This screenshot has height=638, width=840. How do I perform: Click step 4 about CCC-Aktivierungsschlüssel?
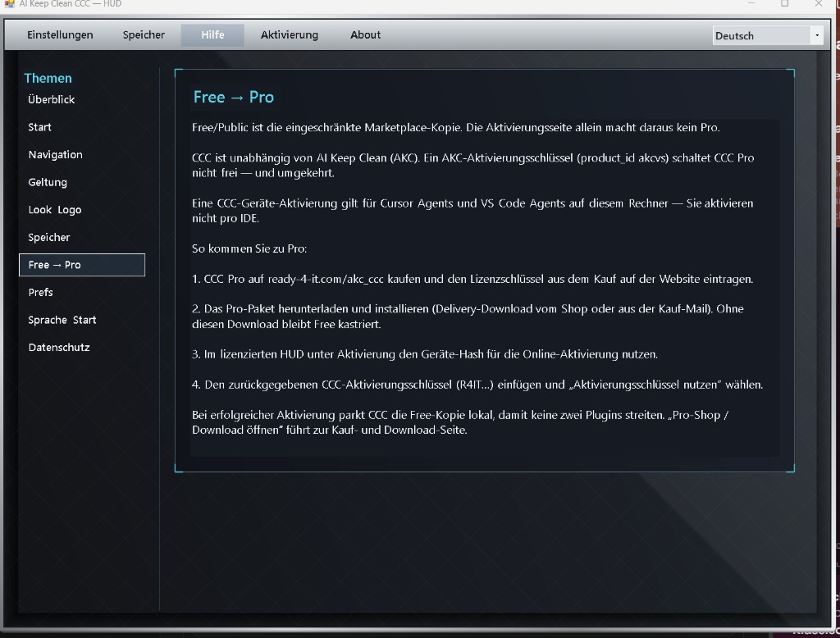[477, 385]
